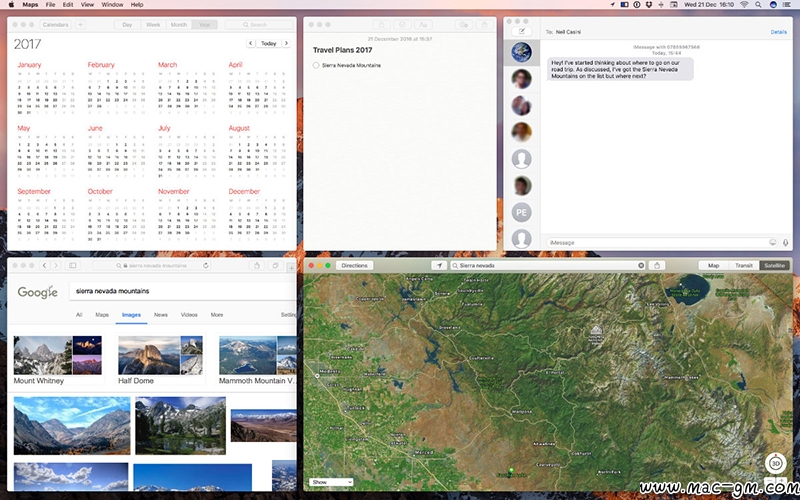Select the Day view tab in Calendar

pyautogui.click(x=127, y=24)
